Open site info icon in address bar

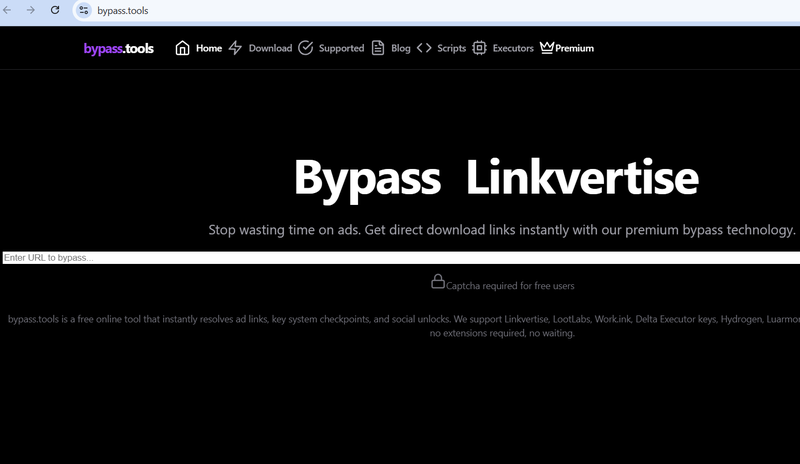pos(84,10)
